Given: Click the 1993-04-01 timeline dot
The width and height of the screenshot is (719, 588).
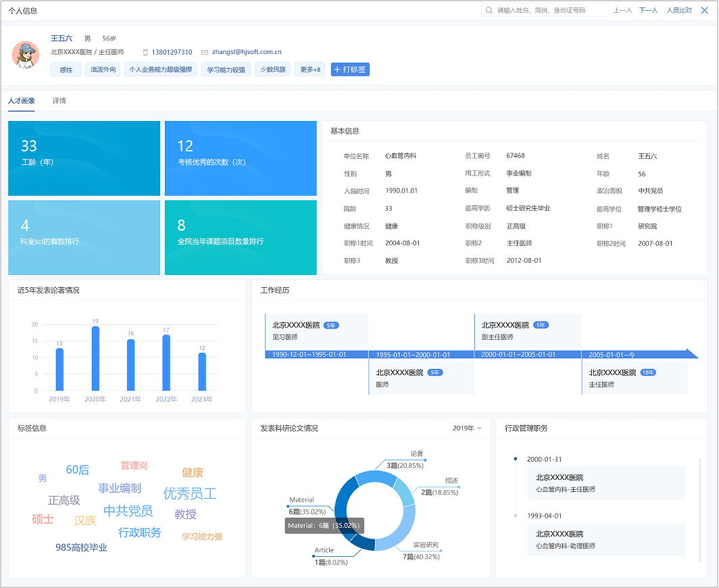Looking at the screenshot, I should pos(516,516).
